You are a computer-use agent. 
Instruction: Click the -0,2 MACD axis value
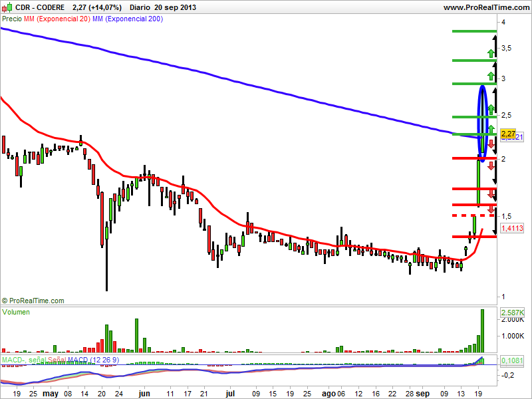pos(507,375)
